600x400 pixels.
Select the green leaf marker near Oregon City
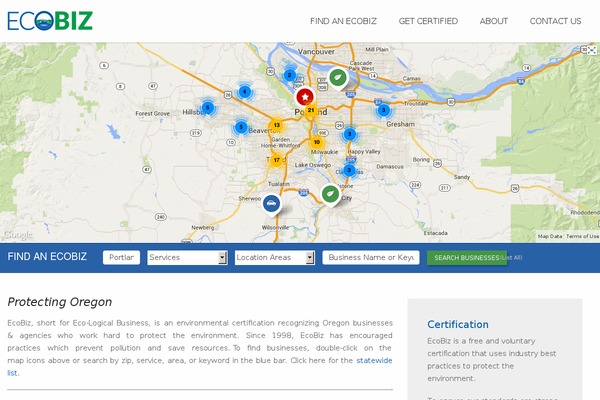coord(330,194)
